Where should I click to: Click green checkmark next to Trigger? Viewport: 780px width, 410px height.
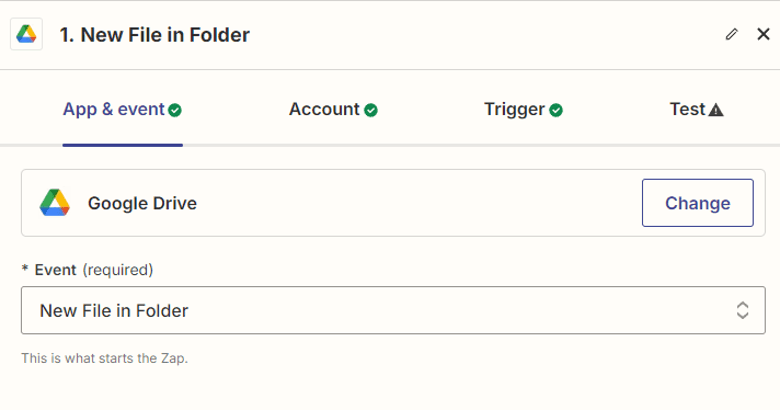(556, 110)
